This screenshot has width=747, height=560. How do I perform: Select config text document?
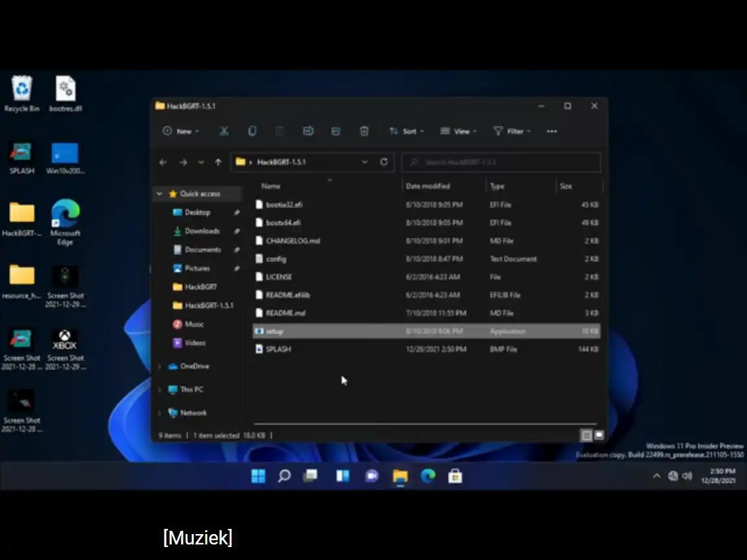pos(427,259)
